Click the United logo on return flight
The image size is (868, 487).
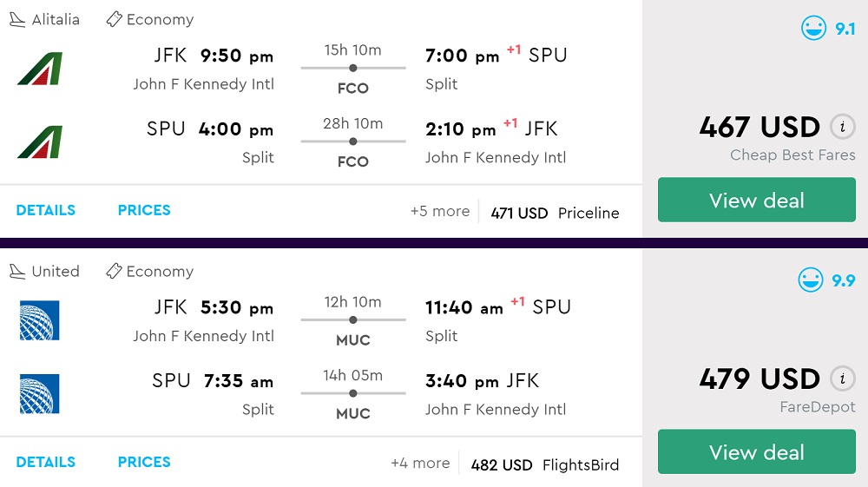click(40, 394)
